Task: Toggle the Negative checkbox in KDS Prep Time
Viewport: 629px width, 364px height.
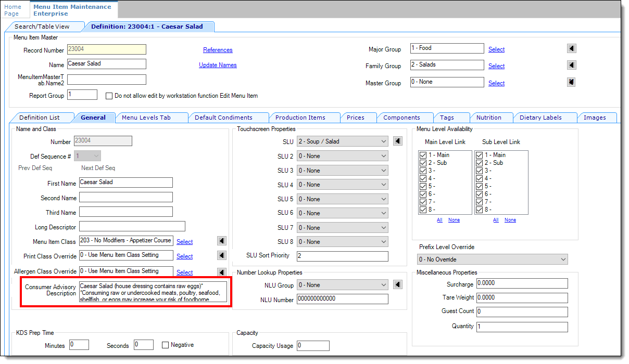Action: [165, 345]
